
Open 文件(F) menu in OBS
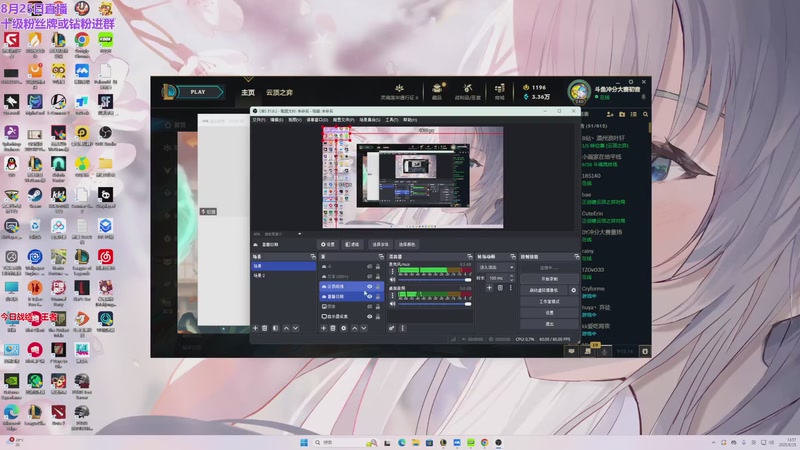[259, 120]
